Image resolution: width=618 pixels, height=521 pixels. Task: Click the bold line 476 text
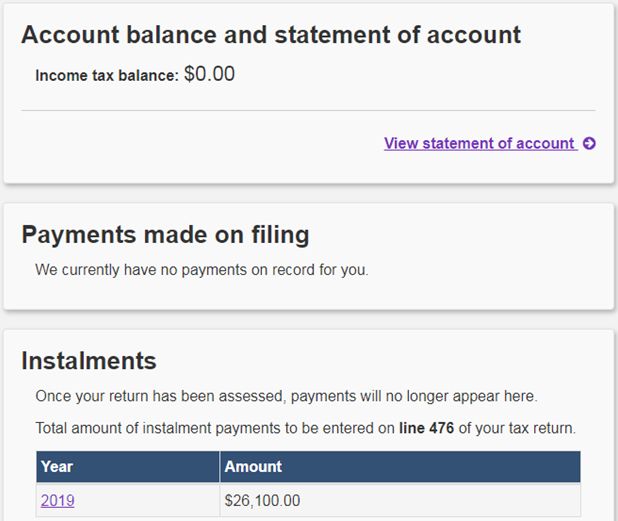click(426, 428)
